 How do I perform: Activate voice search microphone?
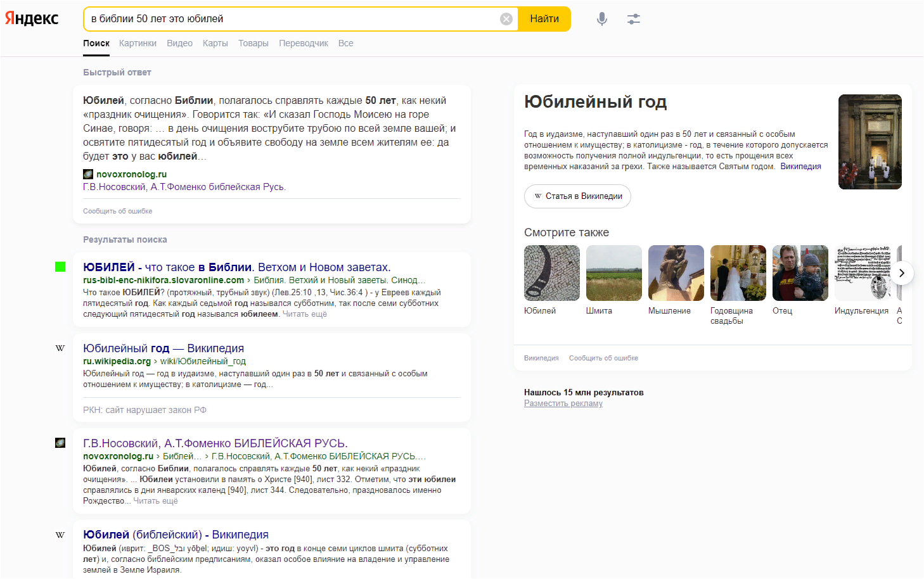[601, 19]
